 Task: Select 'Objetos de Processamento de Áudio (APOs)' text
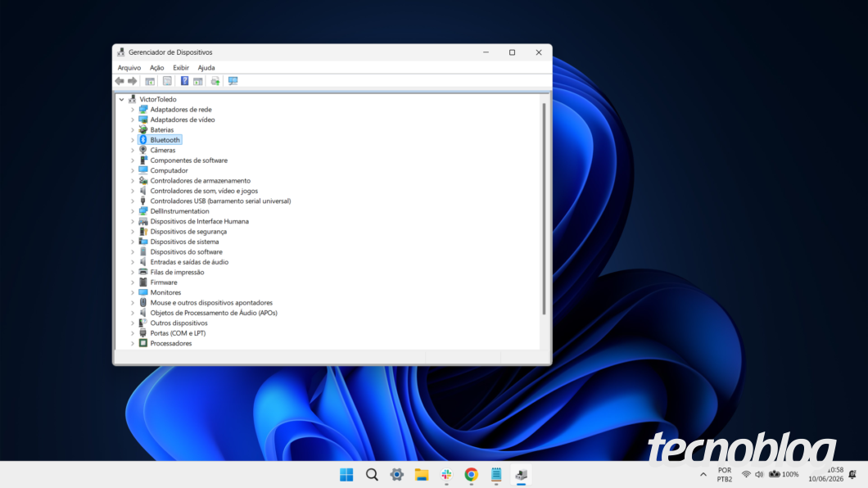tap(214, 313)
